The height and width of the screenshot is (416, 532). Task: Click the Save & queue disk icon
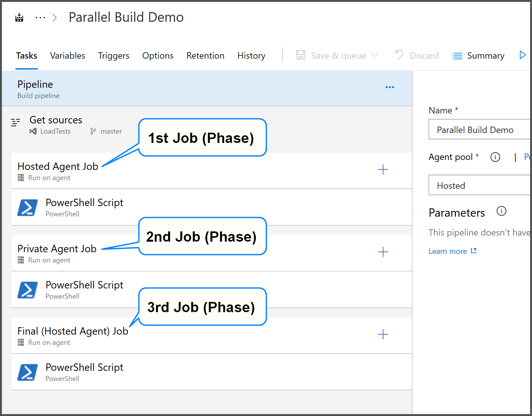click(x=300, y=55)
